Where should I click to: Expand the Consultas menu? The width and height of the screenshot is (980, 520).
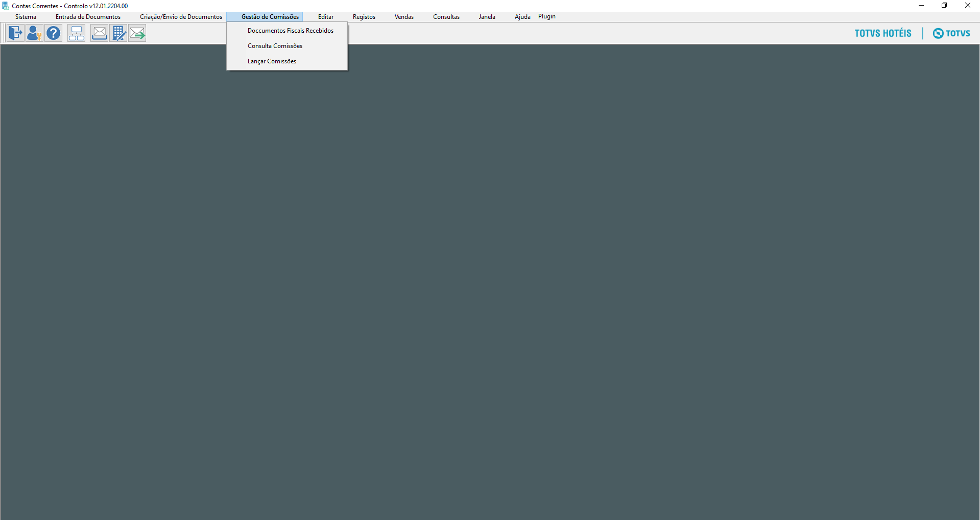tap(446, 17)
